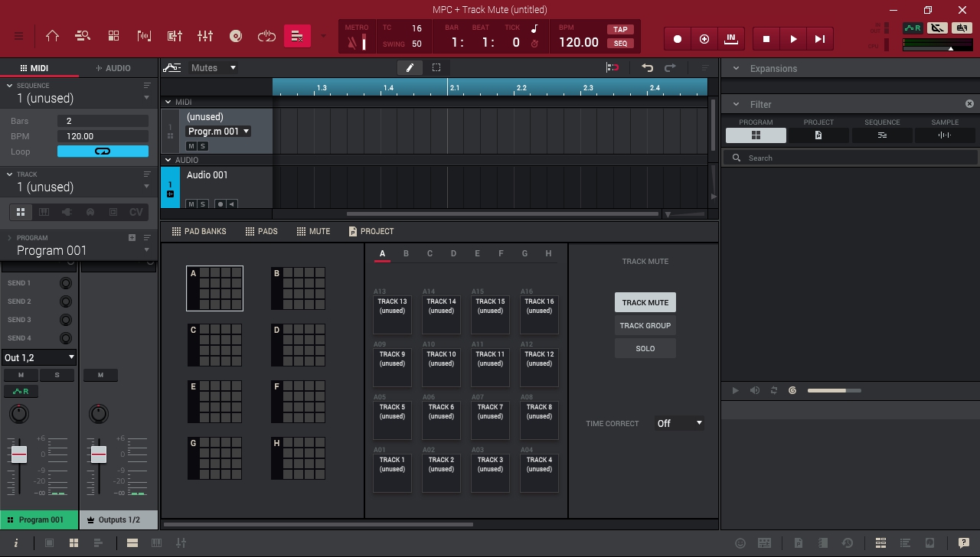Open the Sequence name dropdown arrow

point(146,99)
